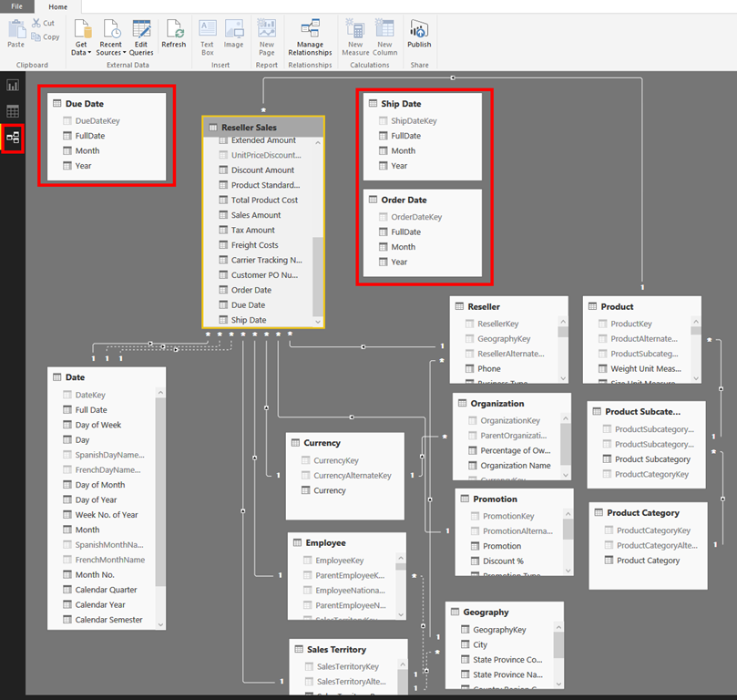737x700 pixels.
Task: Select the Relationships view icon
Action: coord(13,138)
